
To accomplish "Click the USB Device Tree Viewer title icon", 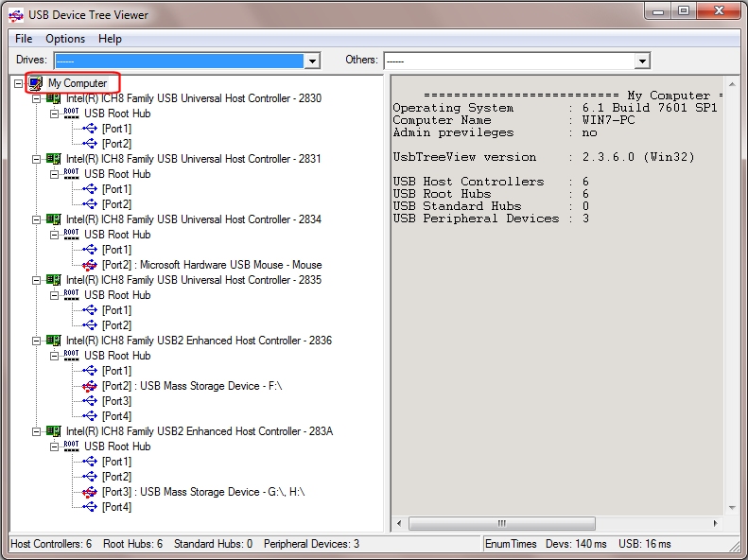I will pos(16,15).
